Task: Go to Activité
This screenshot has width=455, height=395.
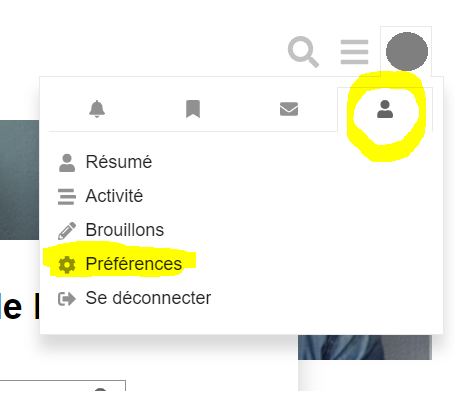Action: [114, 196]
